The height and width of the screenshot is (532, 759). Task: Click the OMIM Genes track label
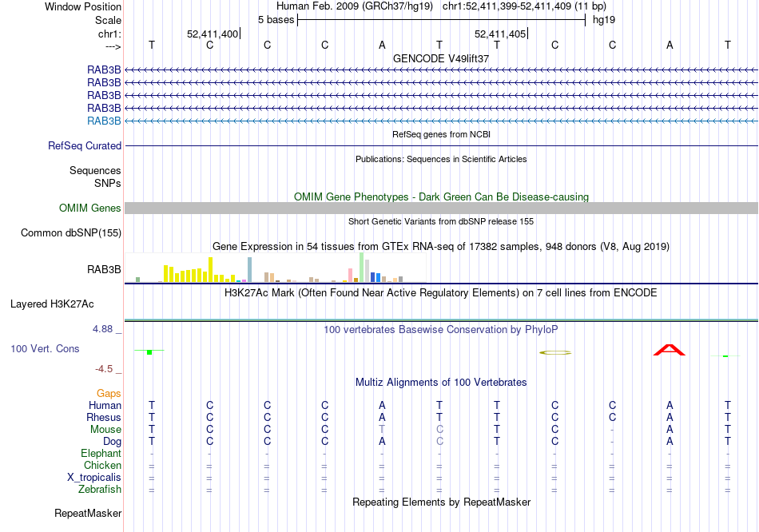(x=90, y=208)
